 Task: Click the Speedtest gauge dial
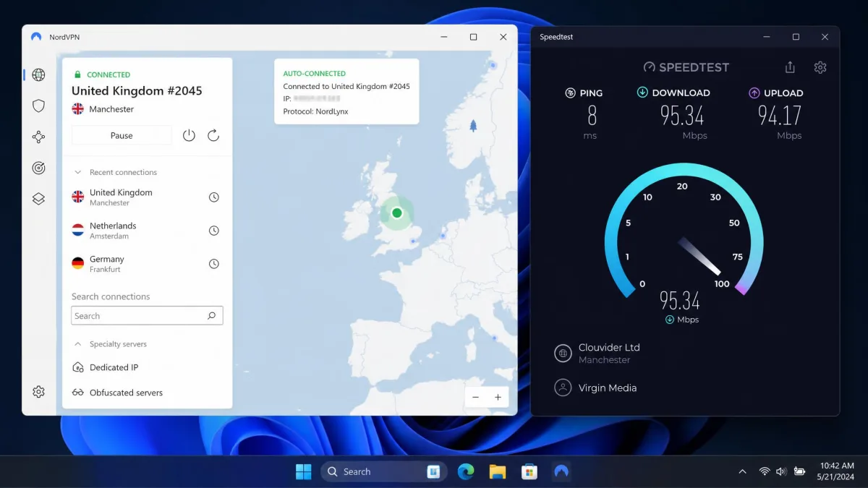tap(684, 231)
